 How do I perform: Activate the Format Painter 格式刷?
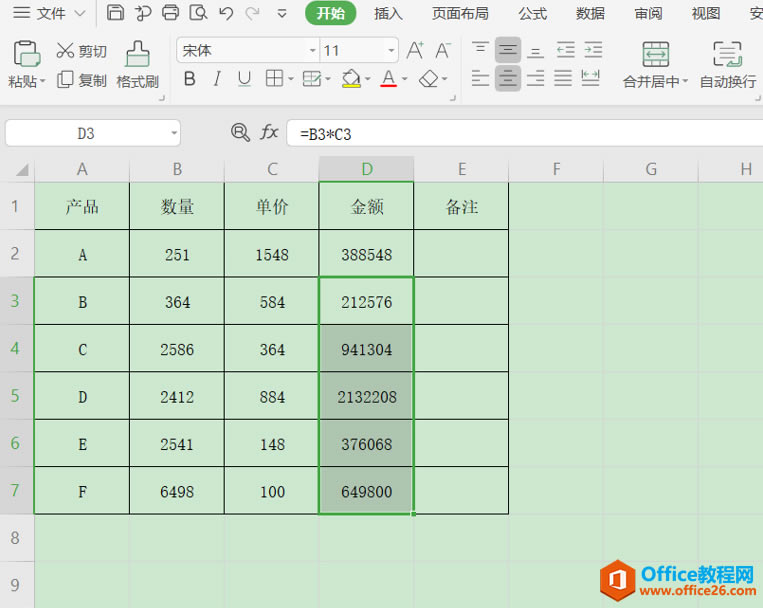pyautogui.click(x=138, y=65)
